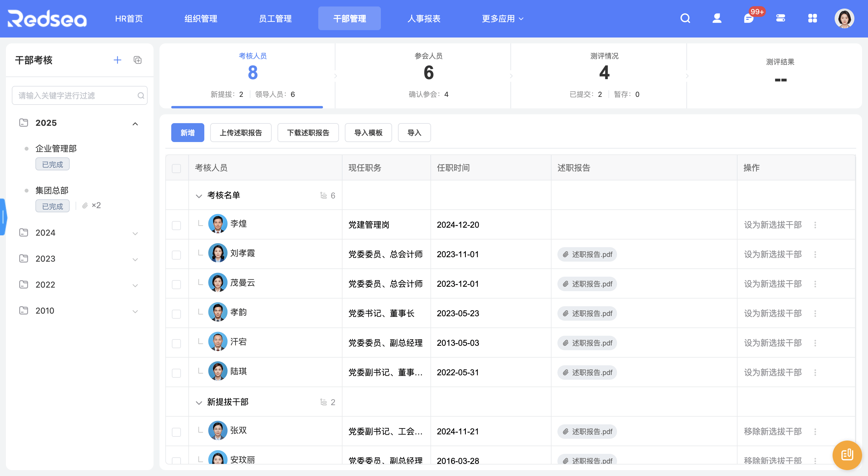The width and height of the screenshot is (868, 476).
Task: Expand the left side blue handle
Action: [x=3, y=217]
